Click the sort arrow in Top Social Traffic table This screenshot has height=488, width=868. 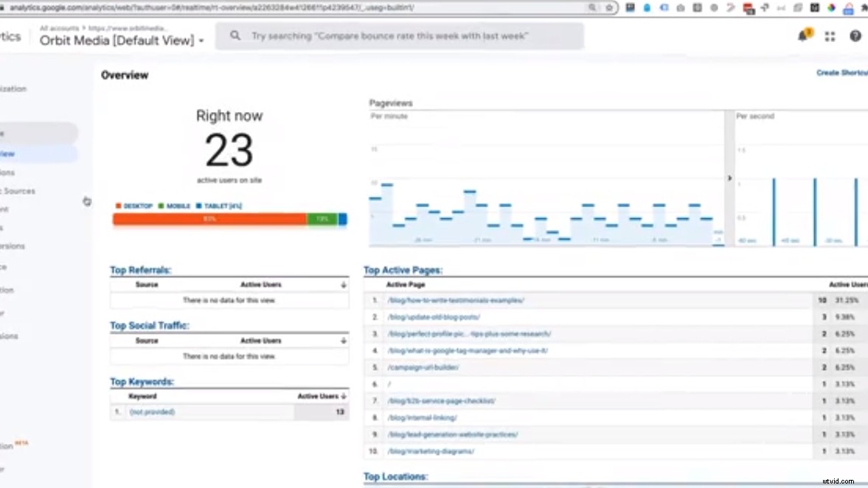coord(343,340)
